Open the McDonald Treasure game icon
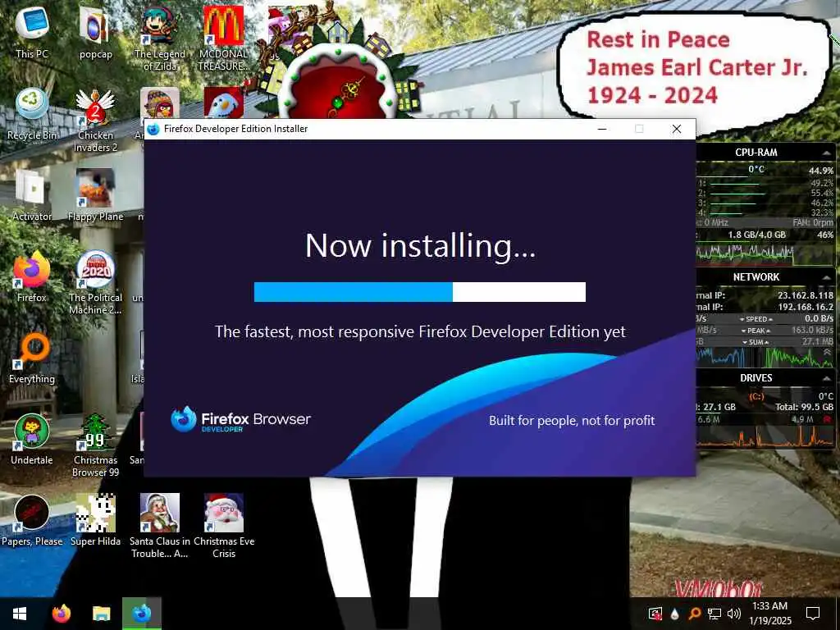This screenshot has height=630, width=840. tap(223, 39)
